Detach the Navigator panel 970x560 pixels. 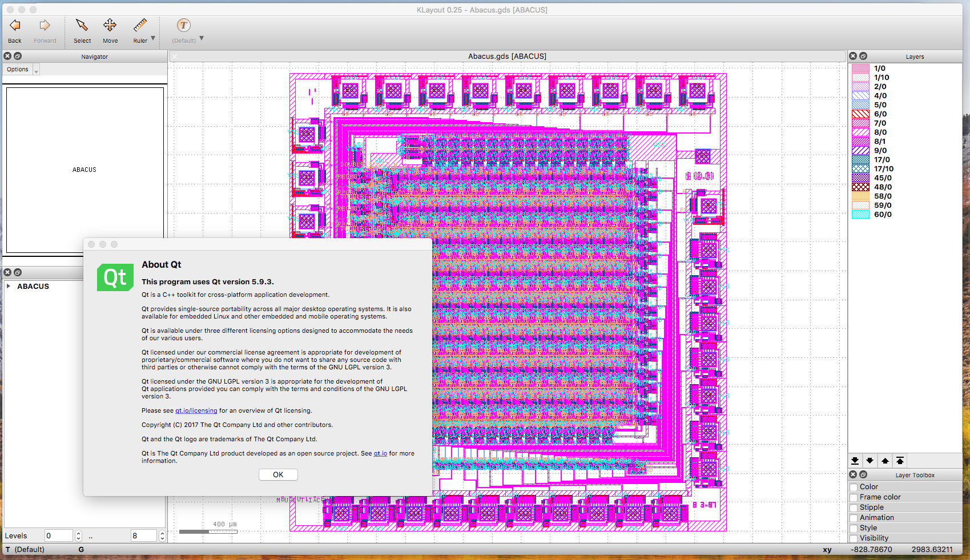click(x=17, y=56)
